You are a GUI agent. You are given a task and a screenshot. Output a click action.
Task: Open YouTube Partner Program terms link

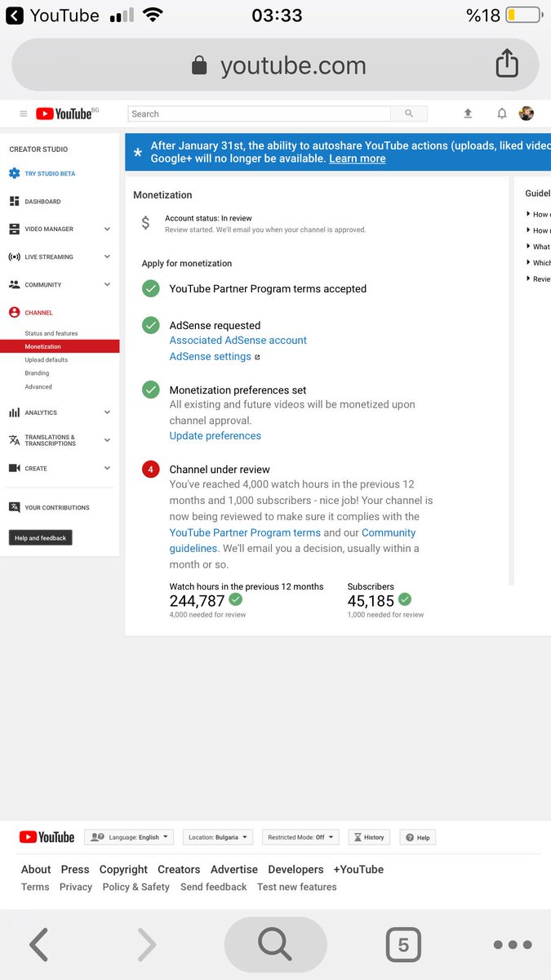pyautogui.click(x=245, y=532)
